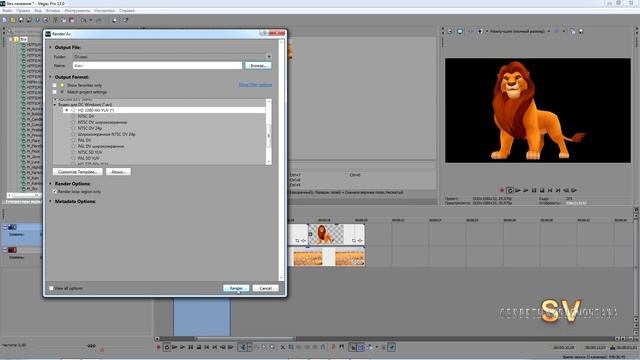Click Pause in the timeline transport bar
The height and width of the screenshot is (360, 640).
(191, 347)
